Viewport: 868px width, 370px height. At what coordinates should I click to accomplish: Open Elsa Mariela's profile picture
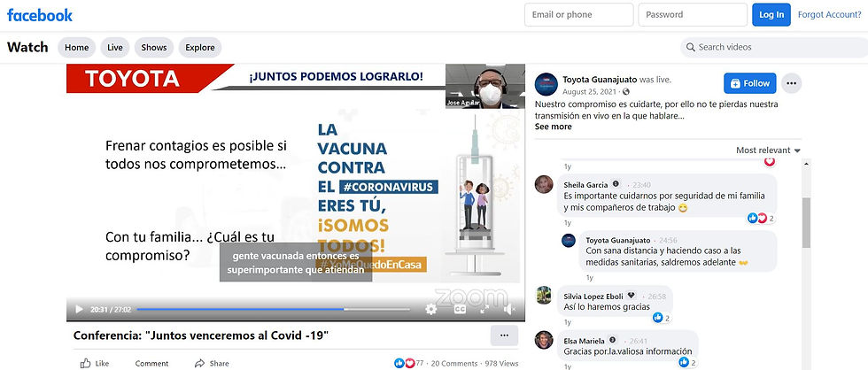click(x=544, y=340)
